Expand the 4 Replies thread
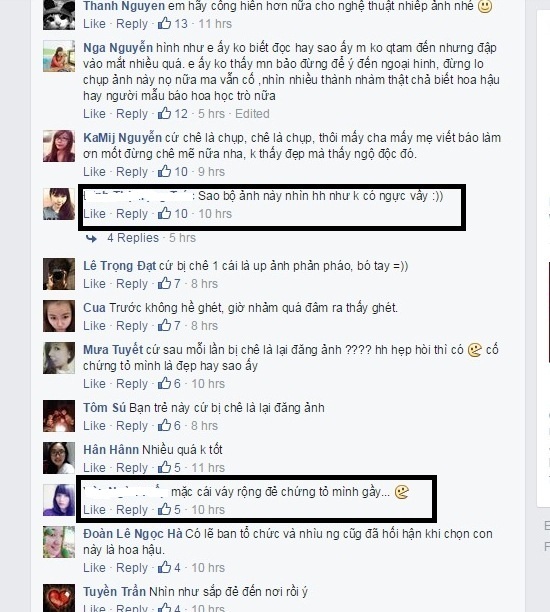 tap(133, 238)
